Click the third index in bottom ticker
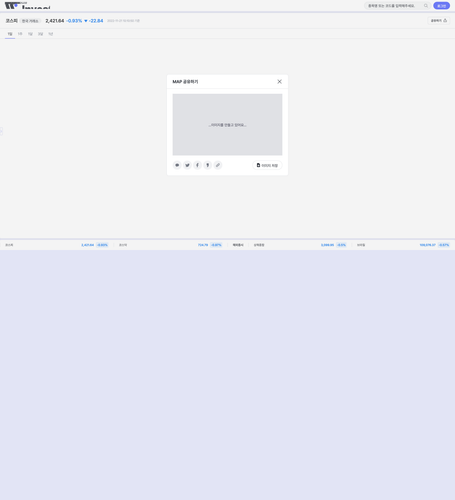Screen dimensions: 455x500 (300, 245)
